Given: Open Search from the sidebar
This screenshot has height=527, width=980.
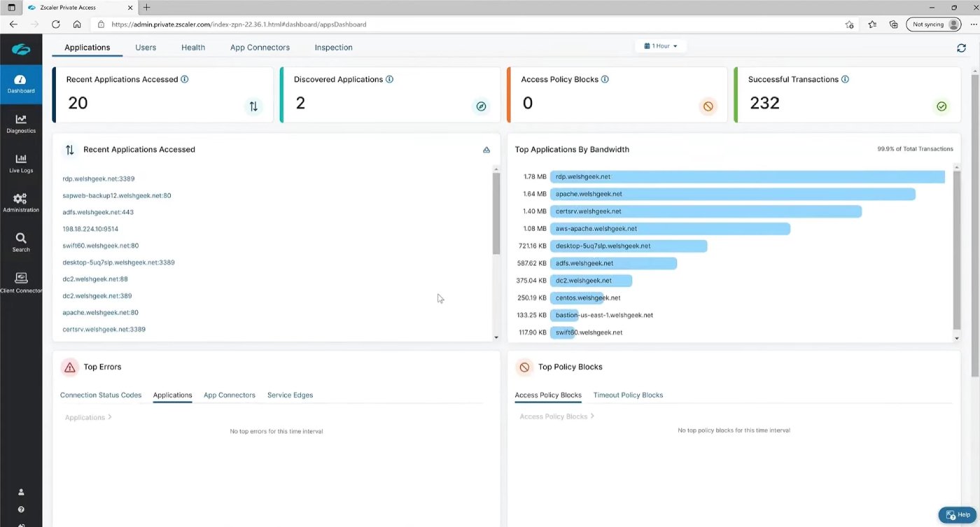Looking at the screenshot, I should (x=21, y=241).
